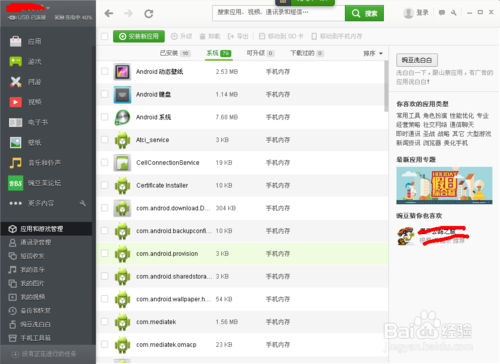Click 移动到手机内存 in toolbar

click(337, 36)
